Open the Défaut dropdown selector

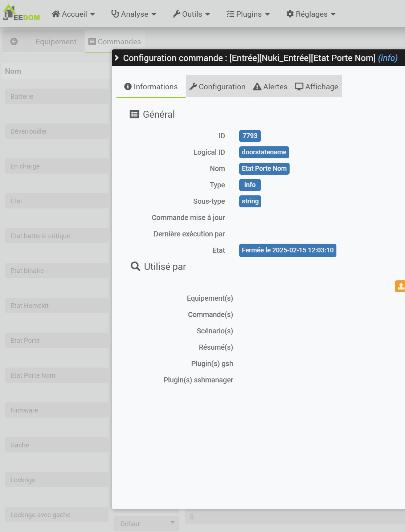[147, 524]
